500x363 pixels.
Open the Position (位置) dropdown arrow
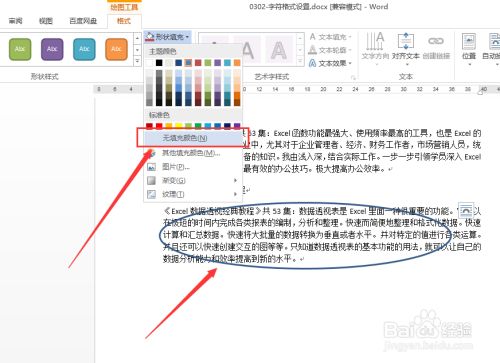pos(469,64)
